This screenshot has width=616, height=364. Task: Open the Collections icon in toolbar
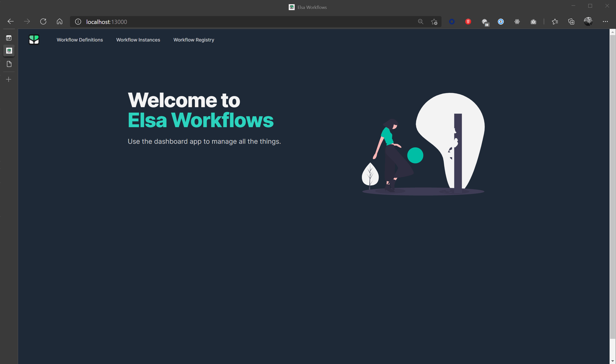tap(571, 22)
